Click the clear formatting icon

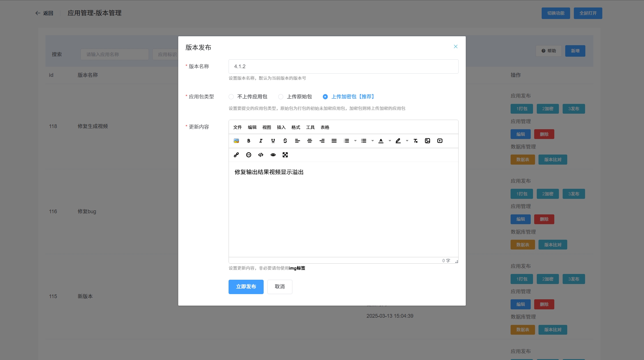(415, 141)
